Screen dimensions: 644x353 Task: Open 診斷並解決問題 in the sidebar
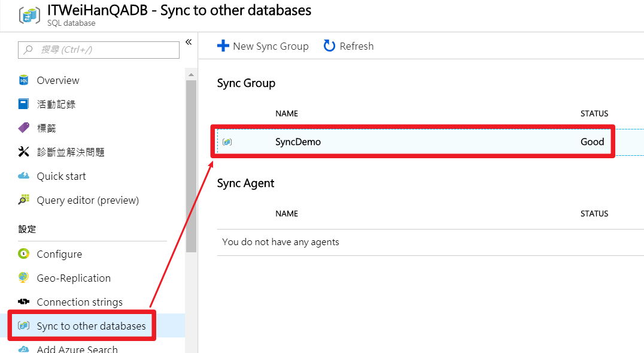tap(71, 152)
